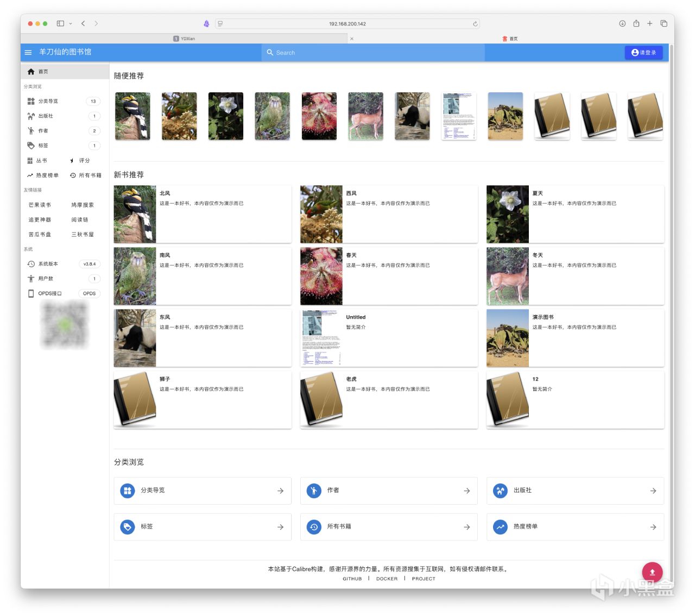Open the 追更神器 friend link

coord(40,219)
